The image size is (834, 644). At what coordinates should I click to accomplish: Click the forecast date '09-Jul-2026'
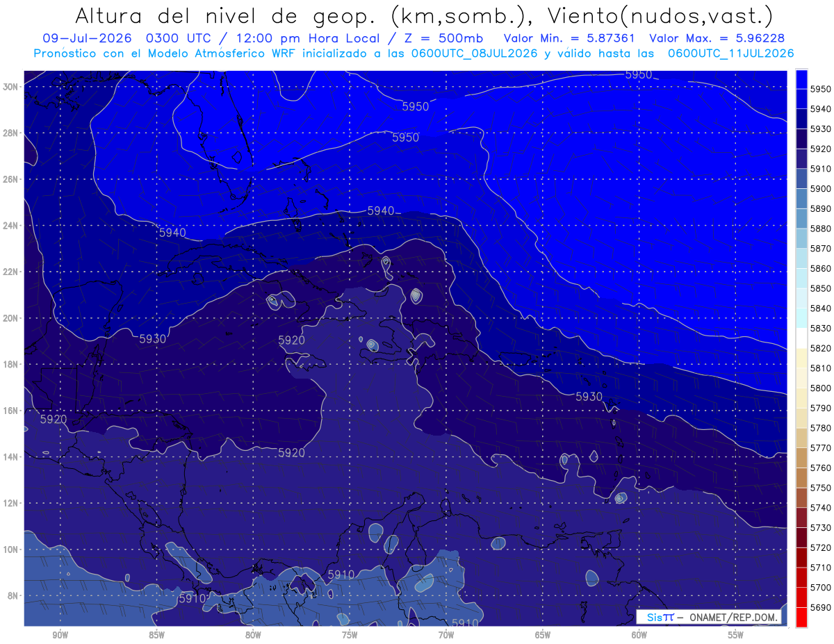click(87, 38)
